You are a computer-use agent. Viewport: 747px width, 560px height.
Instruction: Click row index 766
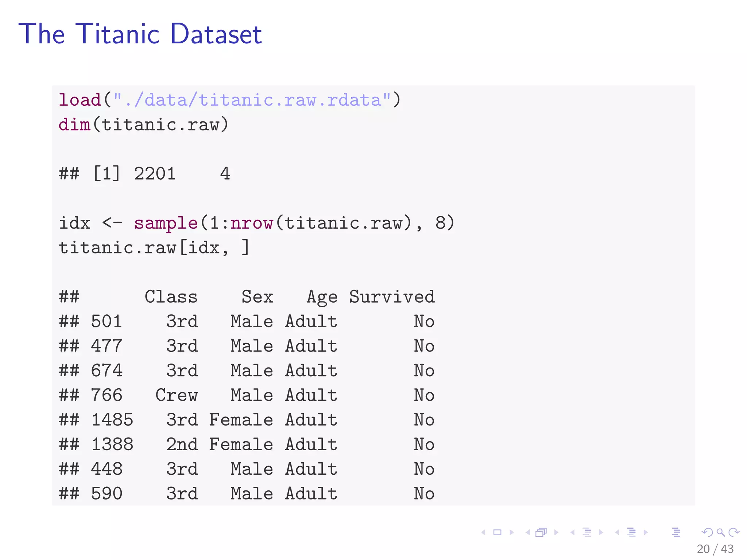pyautogui.click(x=107, y=395)
